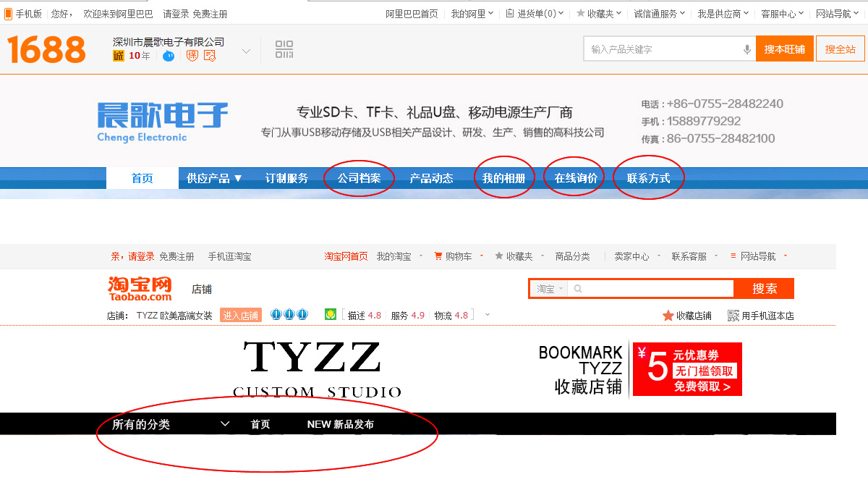The image size is (868, 485).
Task: Click the 我的淘宝 link
Action: pos(393,256)
